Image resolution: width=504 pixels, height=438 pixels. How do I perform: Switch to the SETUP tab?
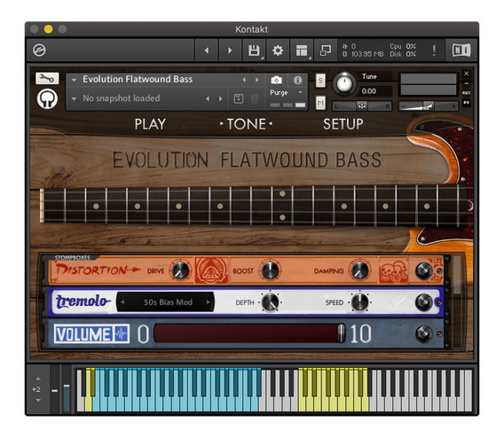pyautogui.click(x=343, y=124)
